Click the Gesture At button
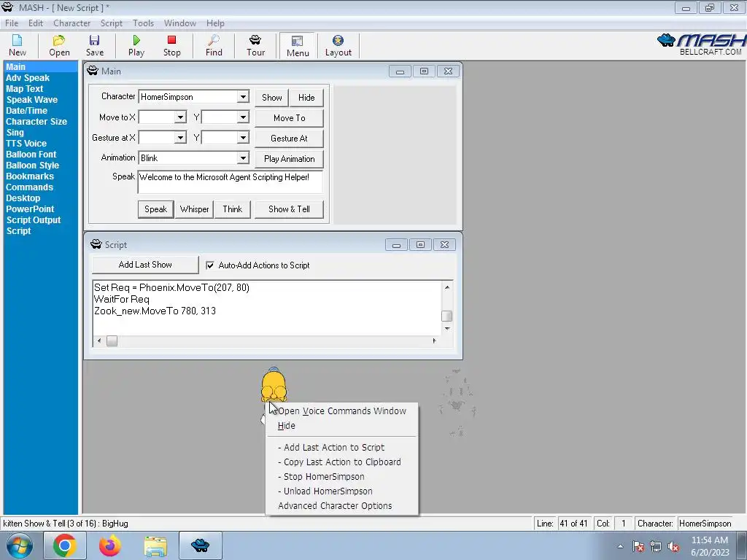Viewport: 747px width, 560px height. pyautogui.click(x=289, y=139)
